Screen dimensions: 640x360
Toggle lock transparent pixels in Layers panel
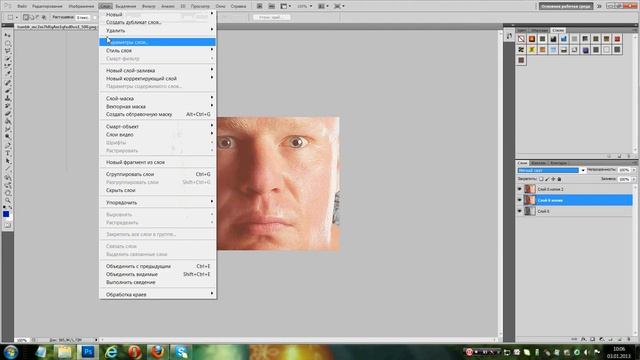point(541,179)
